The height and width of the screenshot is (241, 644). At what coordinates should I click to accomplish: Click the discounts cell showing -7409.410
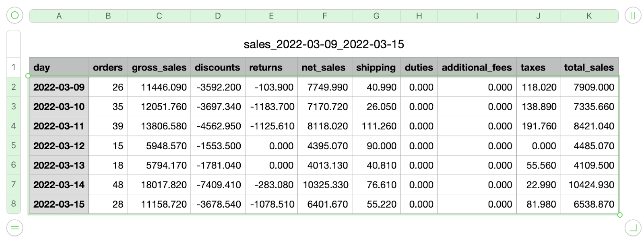click(x=218, y=185)
